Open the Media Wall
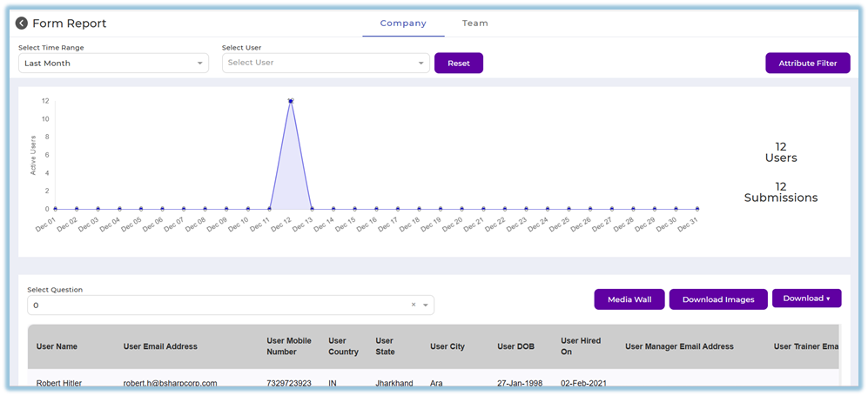Viewport: 868px width, 396px height. pyautogui.click(x=629, y=299)
